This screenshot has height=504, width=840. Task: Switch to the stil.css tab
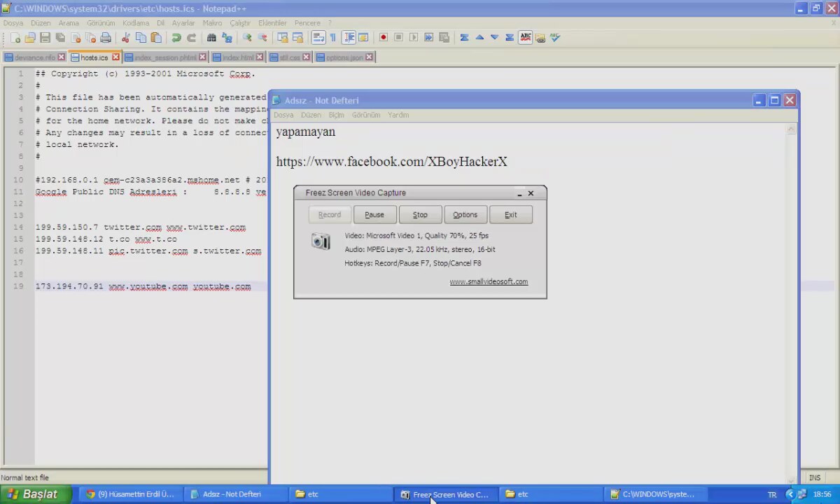[290, 57]
